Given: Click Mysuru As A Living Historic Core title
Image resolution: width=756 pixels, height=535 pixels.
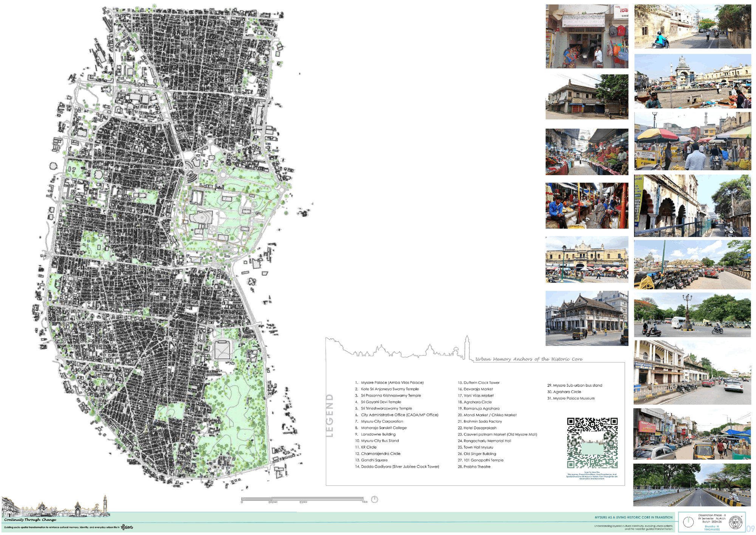Looking at the screenshot, I should pos(634,517).
